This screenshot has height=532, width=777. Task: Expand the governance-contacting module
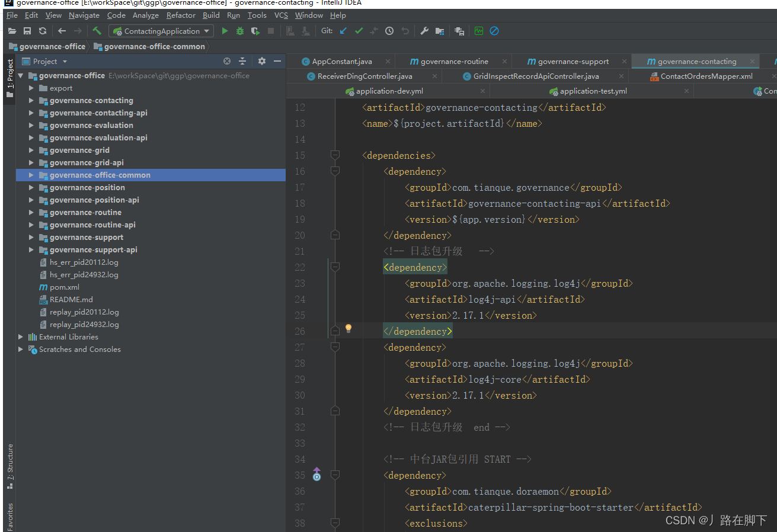click(x=31, y=101)
